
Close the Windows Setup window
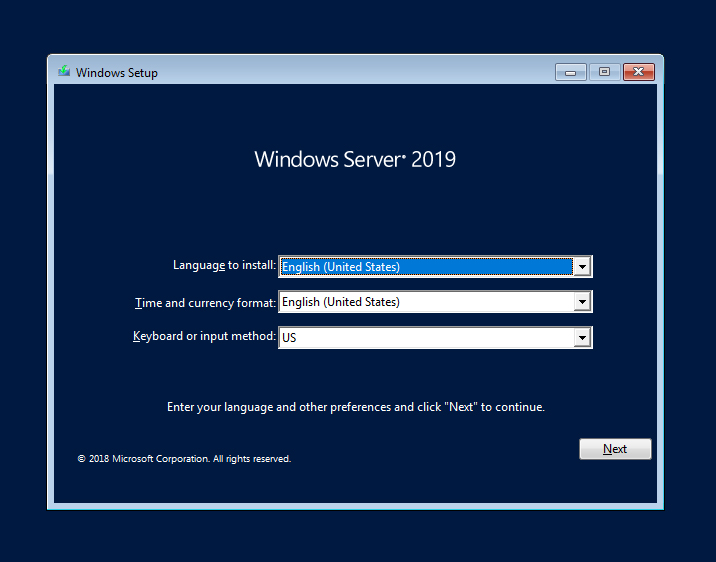[639, 72]
